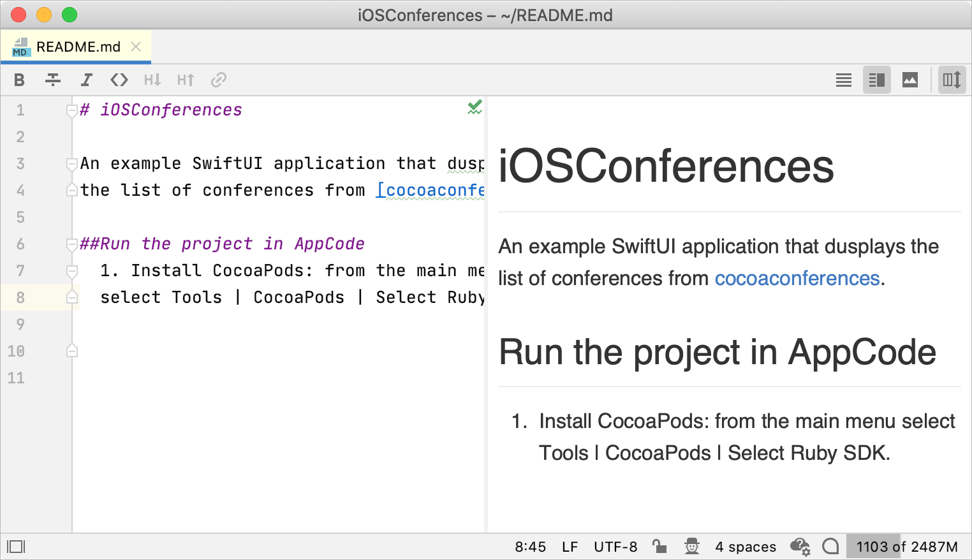The image size is (972, 560).
Task: Close the README.md tab
Action: [x=136, y=47]
